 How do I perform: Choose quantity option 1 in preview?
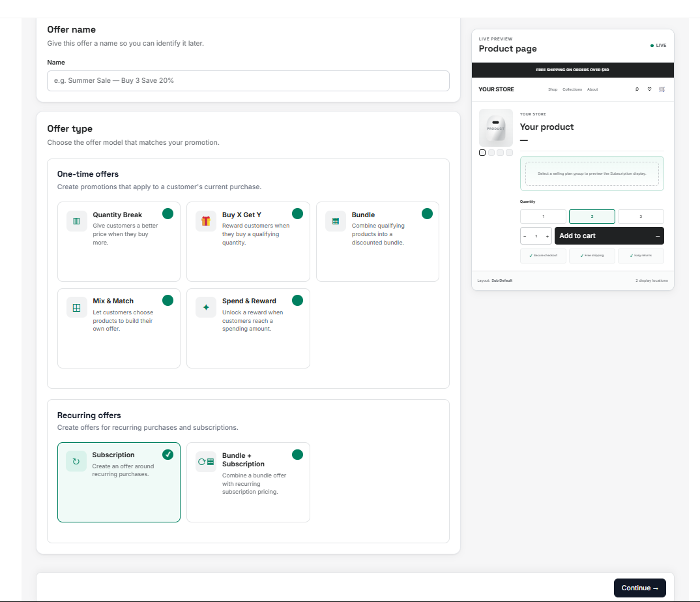click(x=544, y=217)
